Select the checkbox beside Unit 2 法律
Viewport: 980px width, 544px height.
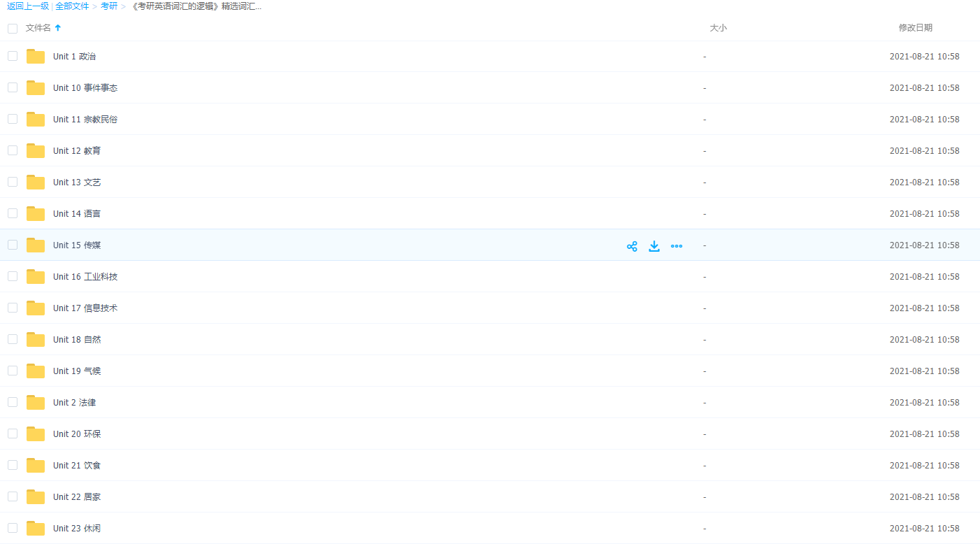click(13, 402)
